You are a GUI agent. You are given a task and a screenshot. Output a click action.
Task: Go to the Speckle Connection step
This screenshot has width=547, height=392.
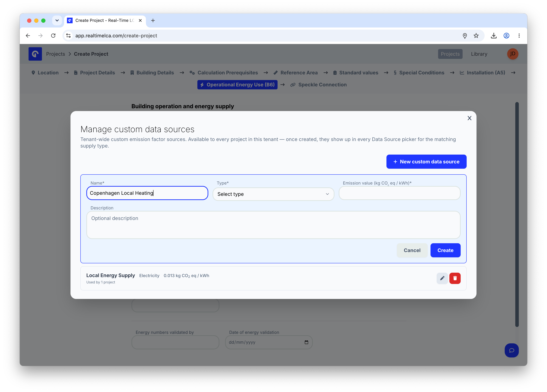click(319, 85)
